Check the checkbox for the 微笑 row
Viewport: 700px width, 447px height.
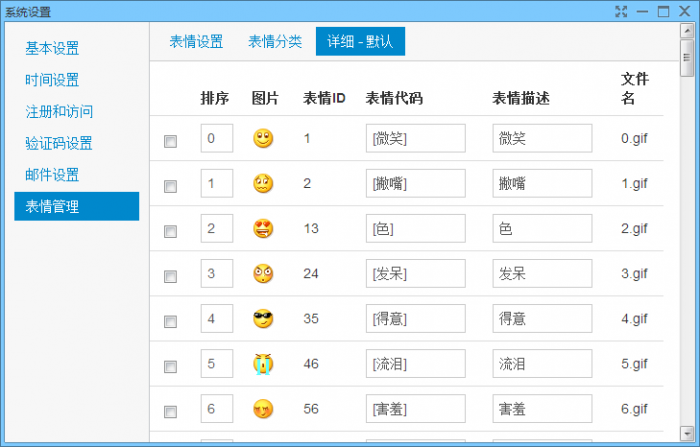pos(171,142)
